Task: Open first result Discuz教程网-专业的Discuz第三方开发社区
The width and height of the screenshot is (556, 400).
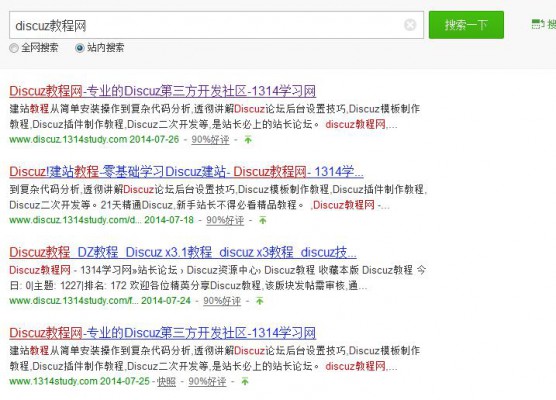Action: tap(162, 91)
